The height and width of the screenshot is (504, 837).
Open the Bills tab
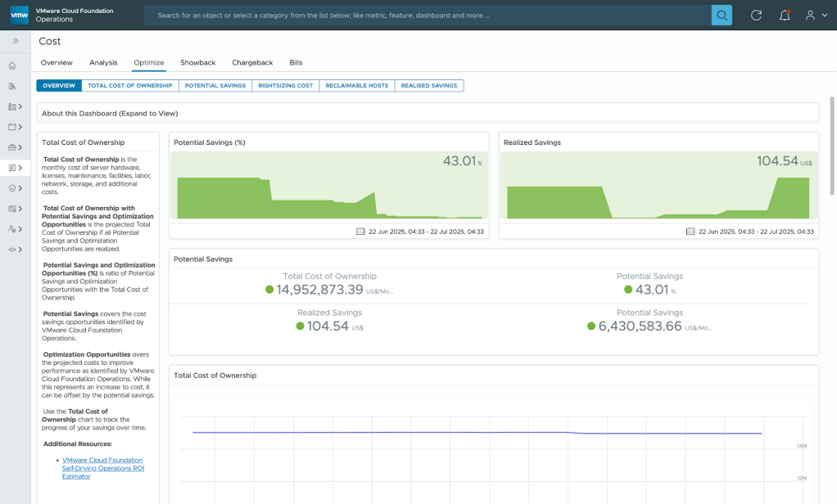pos(296,62)
